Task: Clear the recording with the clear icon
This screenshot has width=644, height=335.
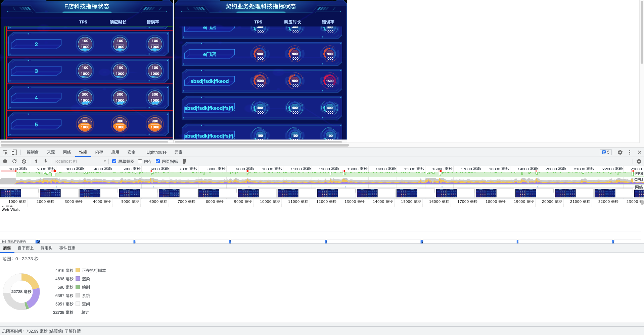Action: 24,161
